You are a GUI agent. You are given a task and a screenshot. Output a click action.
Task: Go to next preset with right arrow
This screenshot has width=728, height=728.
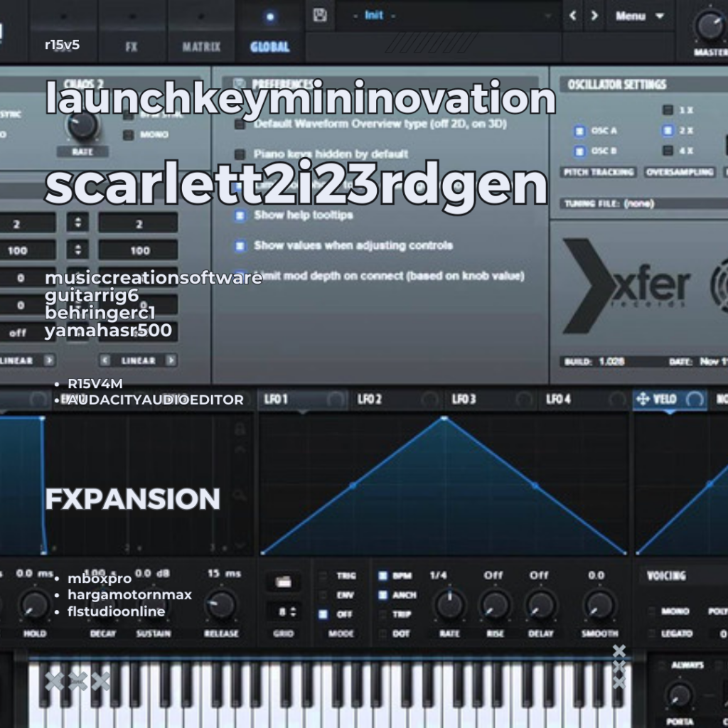594,16
